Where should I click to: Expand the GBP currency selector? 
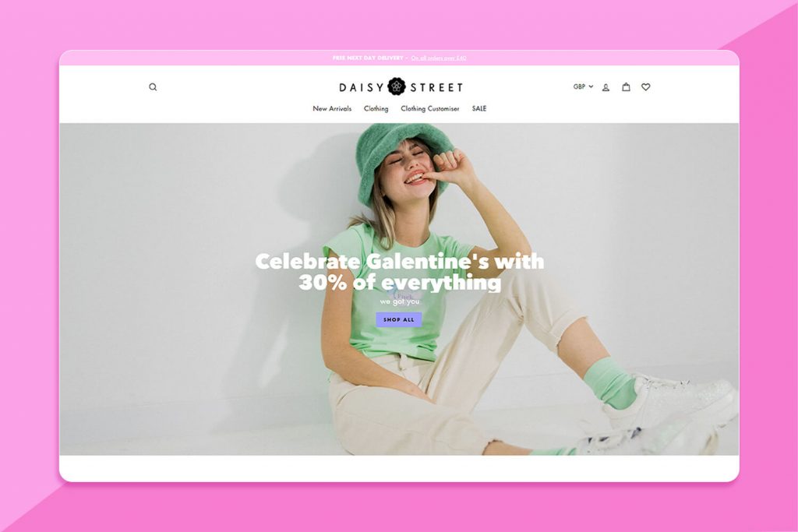pyautogui.click(x=583, y=86)
